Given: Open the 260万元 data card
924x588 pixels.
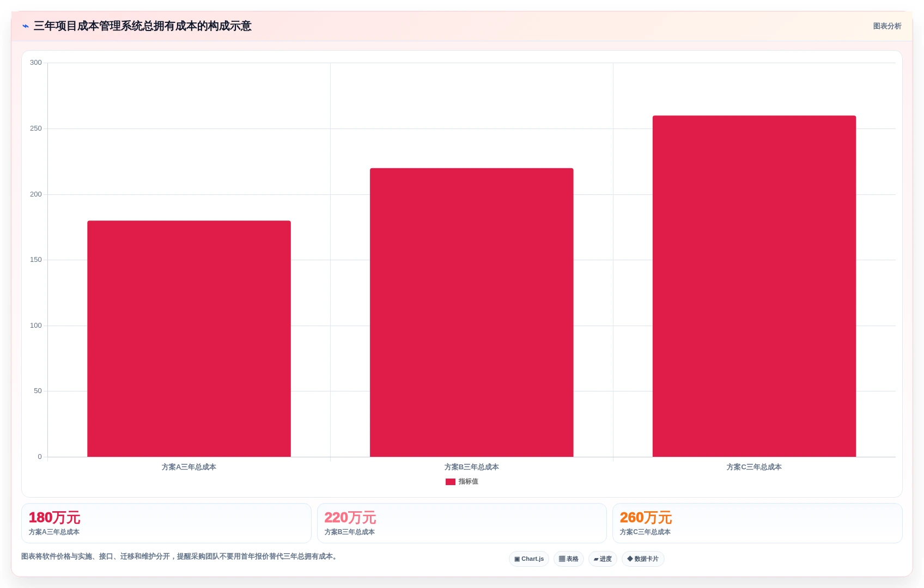Looking at the screenshot, I should coord(757,523).
